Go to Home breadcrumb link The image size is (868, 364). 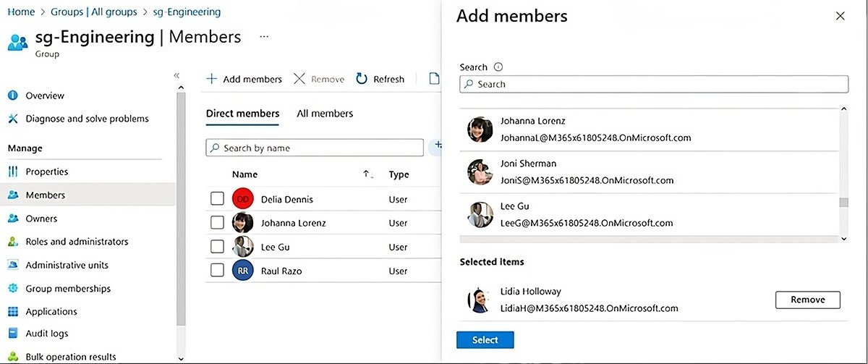tap(21, 12)
